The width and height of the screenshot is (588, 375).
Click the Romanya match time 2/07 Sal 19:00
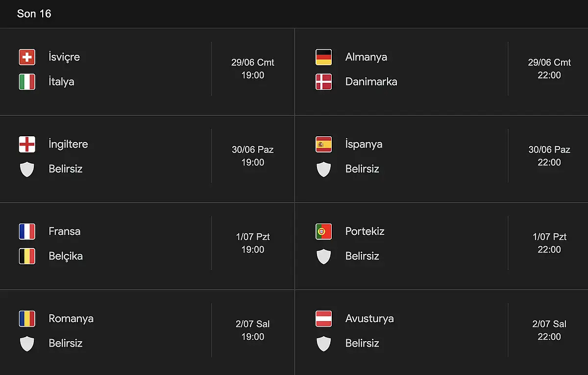coord(253,330)
